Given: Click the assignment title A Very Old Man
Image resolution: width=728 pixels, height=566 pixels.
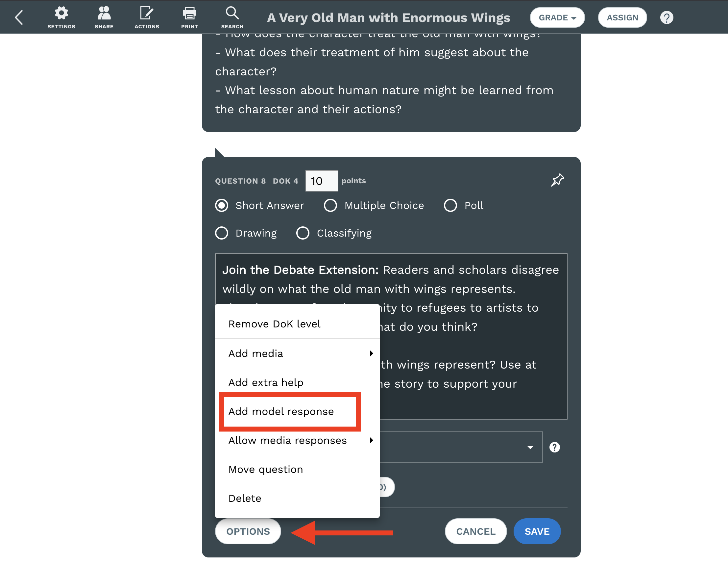Looking at the screenshot, I should point(388,18).
